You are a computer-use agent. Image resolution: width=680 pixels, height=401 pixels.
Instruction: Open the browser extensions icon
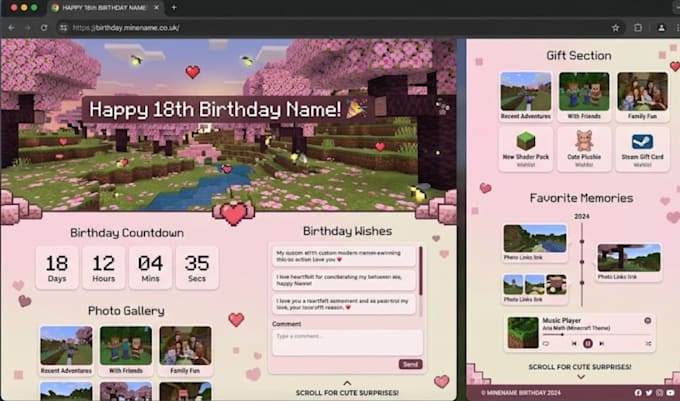click(638, 28)
